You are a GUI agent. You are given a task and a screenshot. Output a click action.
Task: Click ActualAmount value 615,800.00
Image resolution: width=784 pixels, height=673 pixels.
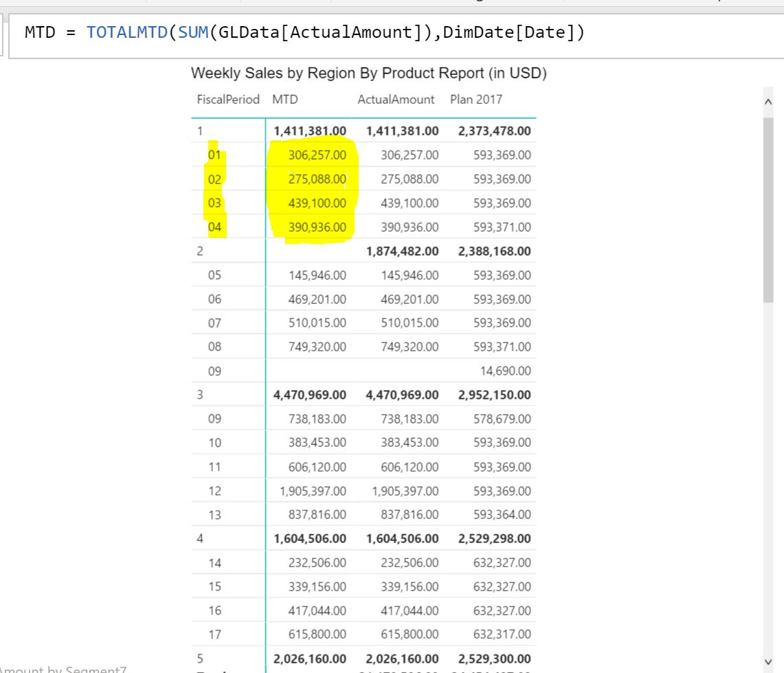pyautogui.click(x=410, y=634)
